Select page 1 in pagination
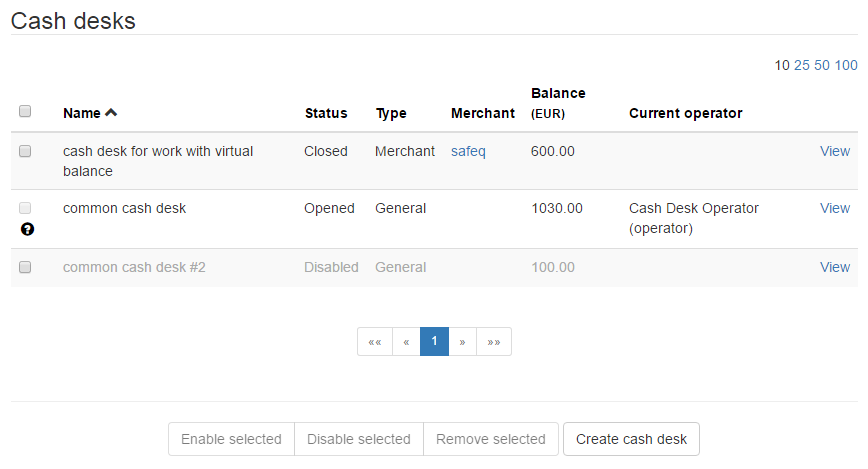Screen dimensions: 868x469 click(434, 342)
